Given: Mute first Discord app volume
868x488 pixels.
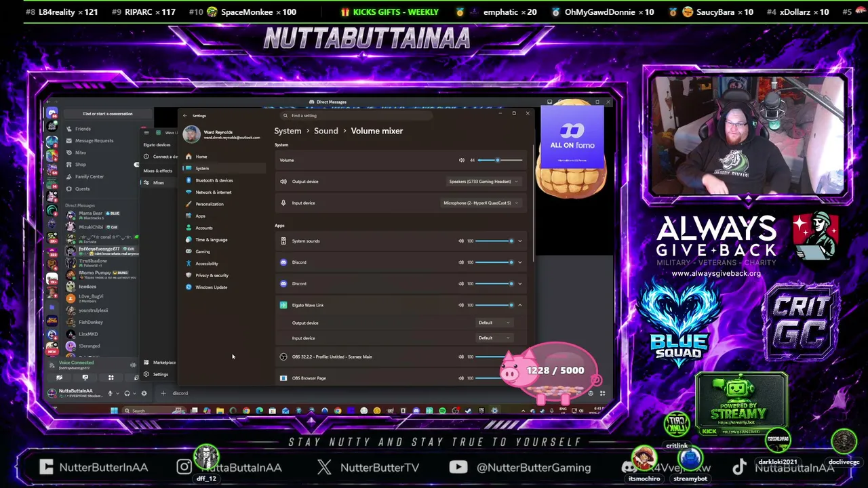Looking at the screenshot, I should pos(461,262).
